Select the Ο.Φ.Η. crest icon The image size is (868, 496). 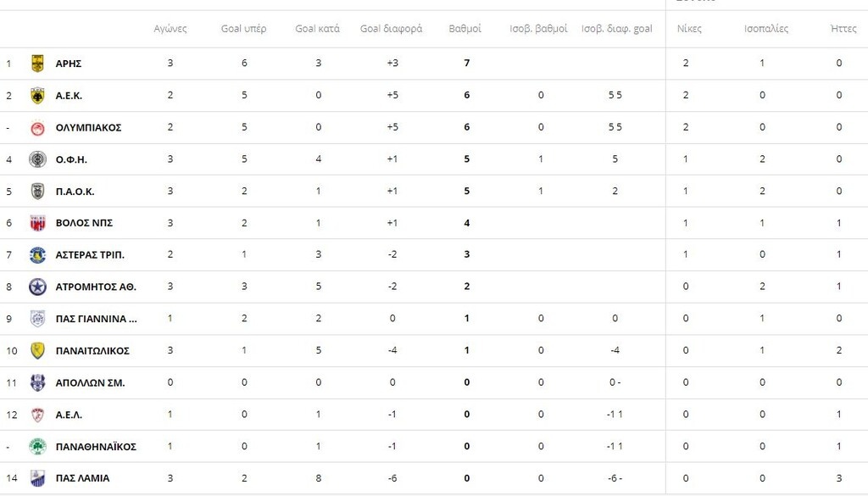tap(37, 159)
